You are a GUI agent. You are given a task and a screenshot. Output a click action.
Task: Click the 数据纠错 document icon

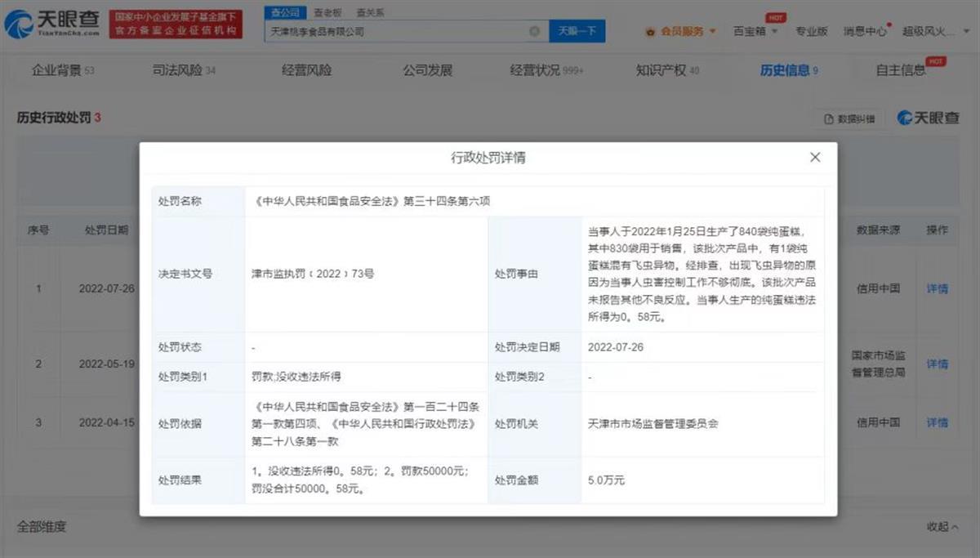(x=829, y=118)
